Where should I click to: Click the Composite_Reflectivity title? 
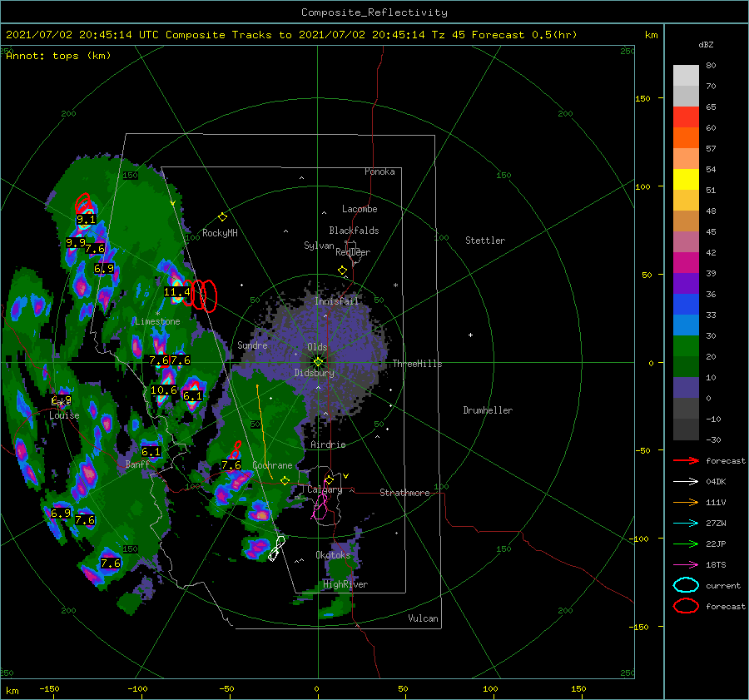click(x=374, y=12)
